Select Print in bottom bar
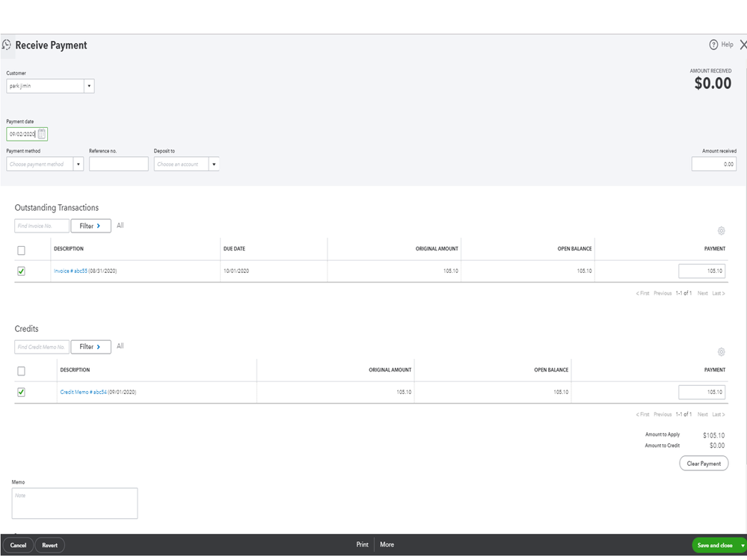The image size is (747, 560). point(362,545)
